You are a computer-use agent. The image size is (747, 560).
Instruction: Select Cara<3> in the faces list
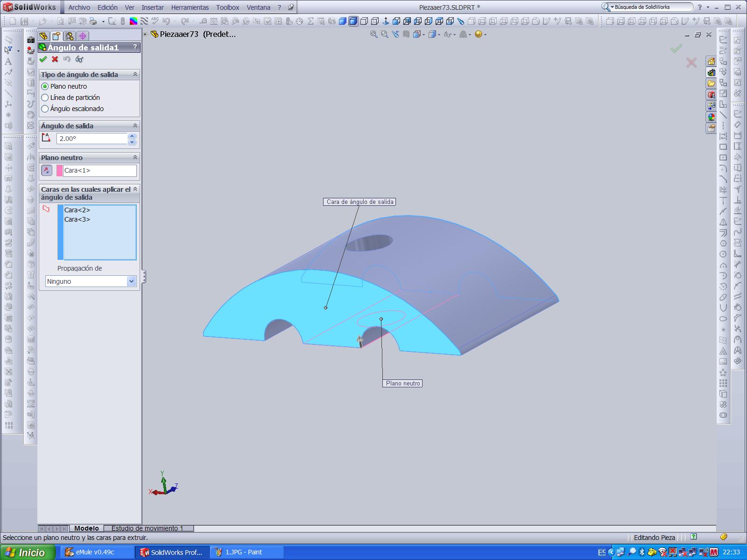(77, 219)
